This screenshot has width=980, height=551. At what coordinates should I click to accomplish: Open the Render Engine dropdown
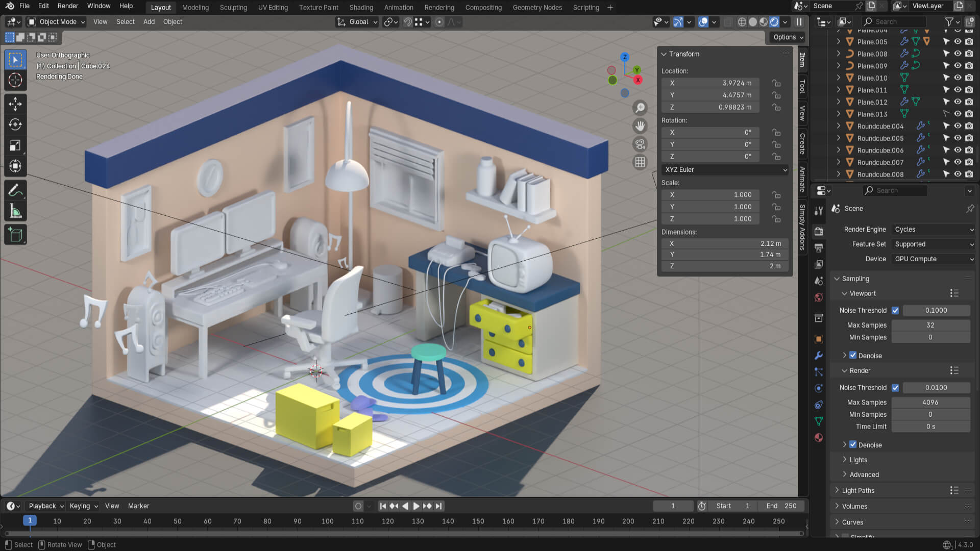tap(934, 230)
